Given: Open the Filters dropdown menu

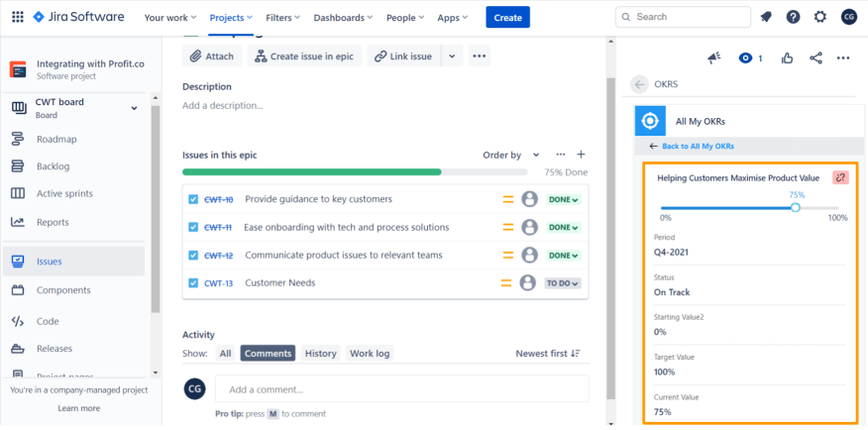Looking at the screenshot, I should [x=282, y=18].
